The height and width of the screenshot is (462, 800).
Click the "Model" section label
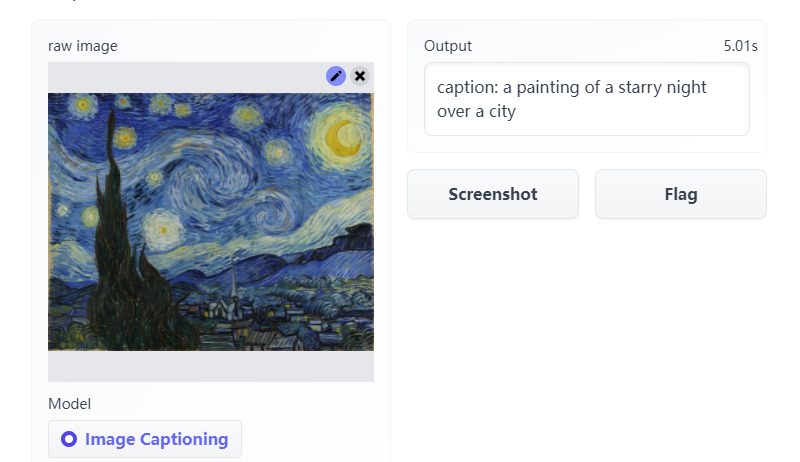(x=69, y=404)
